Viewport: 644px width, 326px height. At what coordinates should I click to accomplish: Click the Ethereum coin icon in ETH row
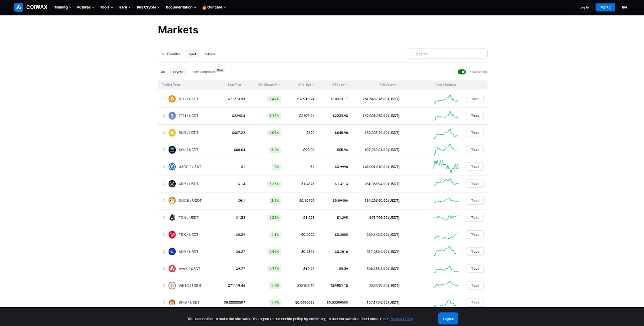pyautogui.click(x=172, y=116)
